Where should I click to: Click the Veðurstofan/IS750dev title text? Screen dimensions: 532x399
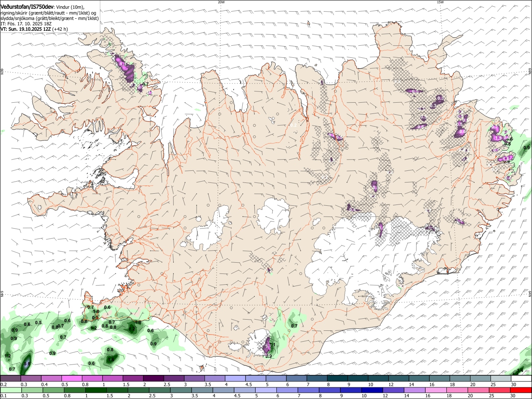(27, 7)
